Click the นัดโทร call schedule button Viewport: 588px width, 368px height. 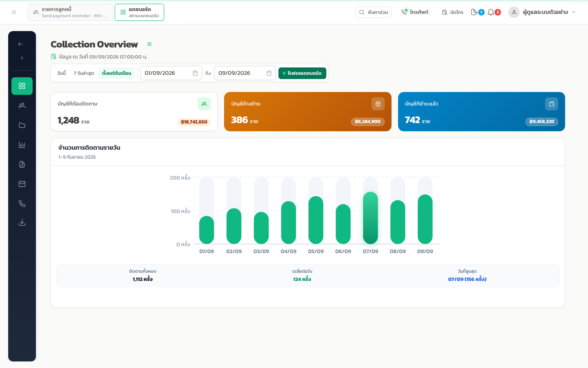coord(452,12)
